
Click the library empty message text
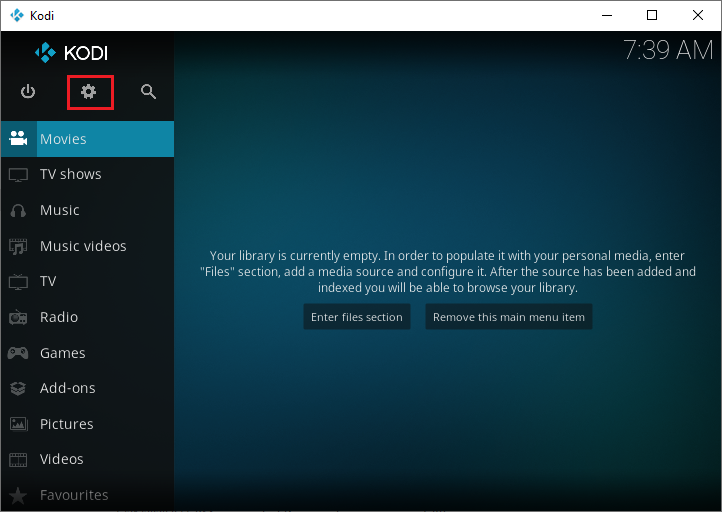click(448, 272)
